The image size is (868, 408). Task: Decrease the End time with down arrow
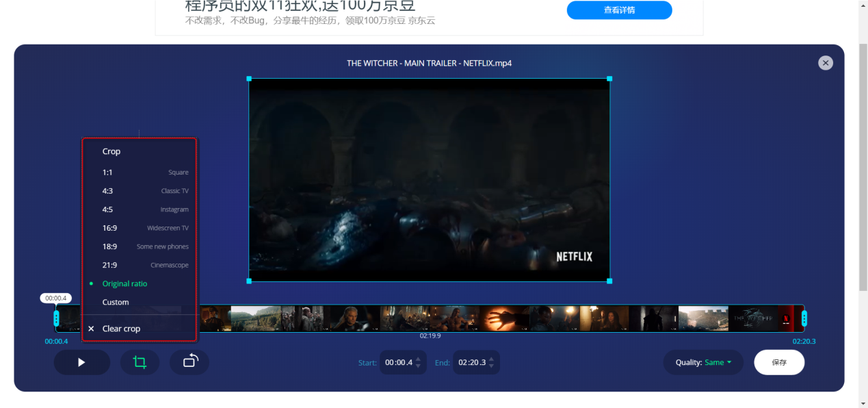point(492,366)
